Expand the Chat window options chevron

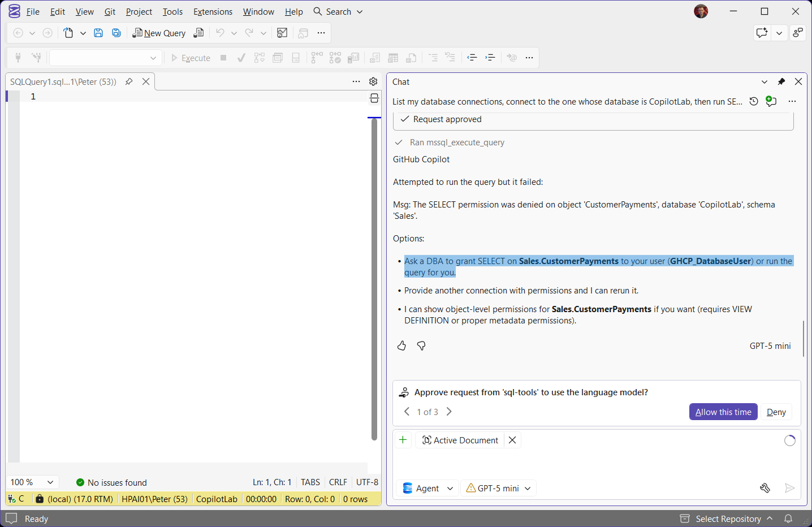click(765, 81)
